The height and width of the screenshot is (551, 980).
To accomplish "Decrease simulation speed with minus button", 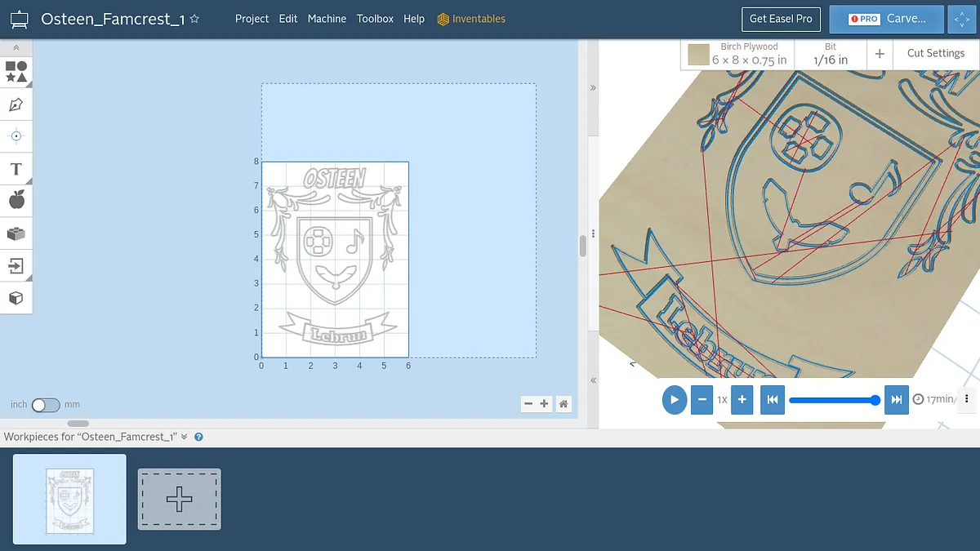I will click(702, 400).
